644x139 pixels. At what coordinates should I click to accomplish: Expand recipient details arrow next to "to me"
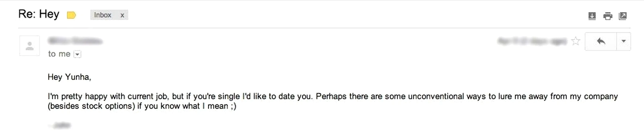click(78, 54)
